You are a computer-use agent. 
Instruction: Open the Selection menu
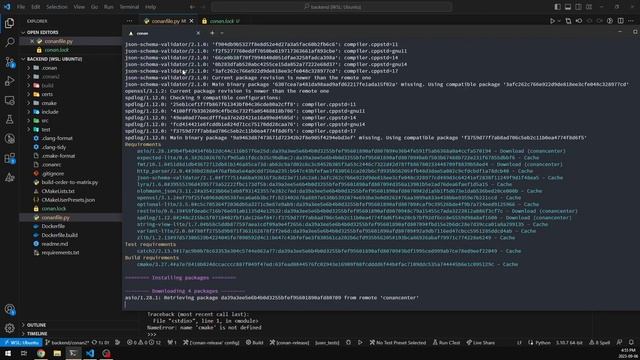(x=56, y=7)
